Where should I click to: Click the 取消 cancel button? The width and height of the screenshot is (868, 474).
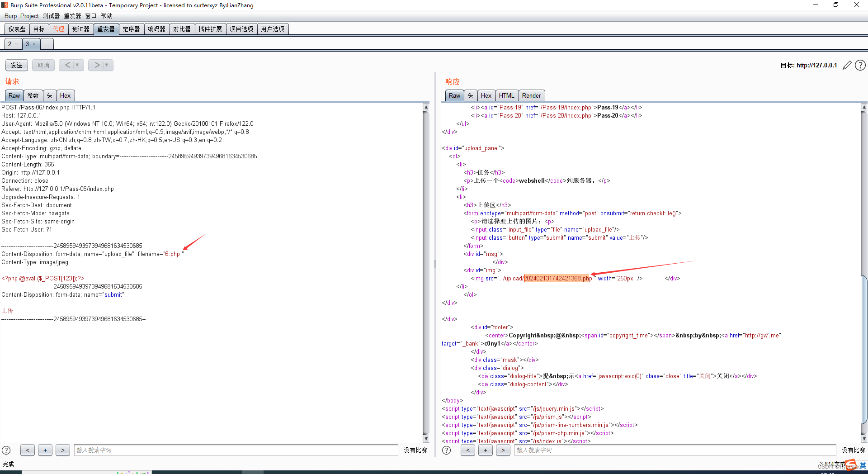click(x=43, y=65)
